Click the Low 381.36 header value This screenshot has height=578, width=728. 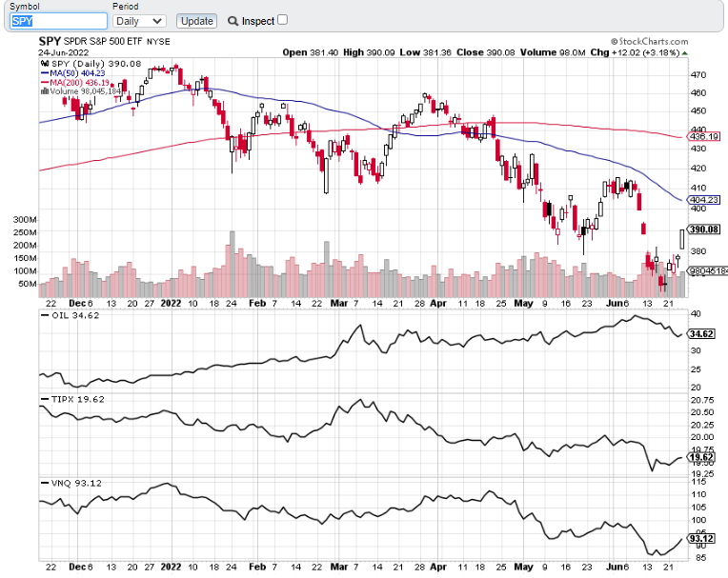(425, 52)
